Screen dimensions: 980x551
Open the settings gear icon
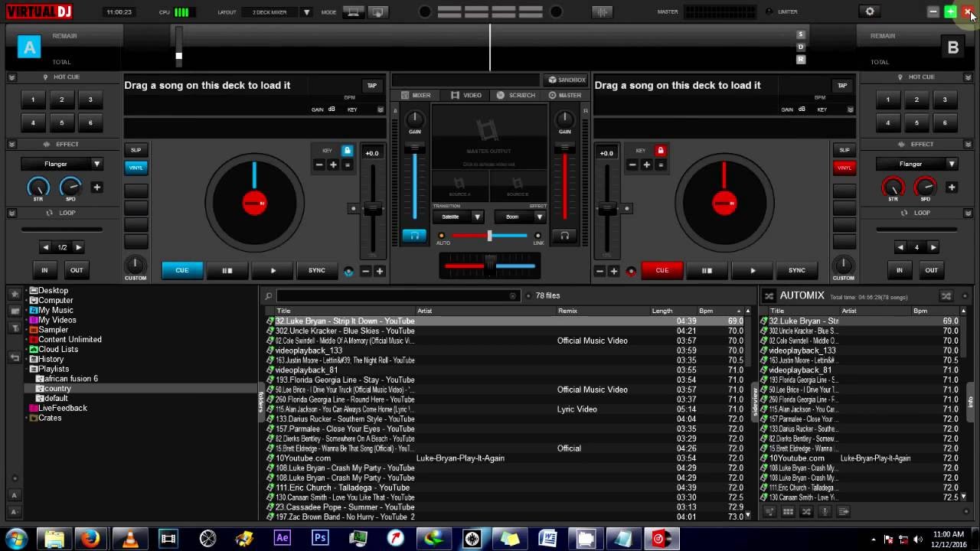pos(869,11)
